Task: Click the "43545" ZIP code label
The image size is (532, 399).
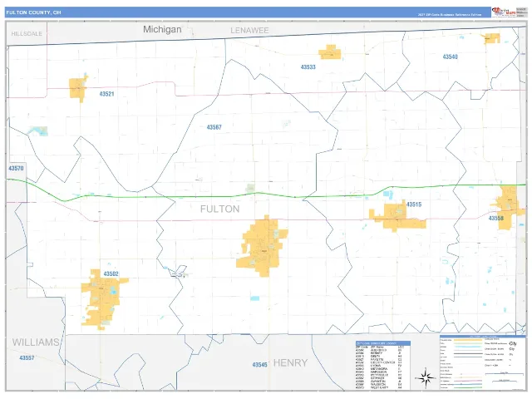Action: (x=259, y=365)
